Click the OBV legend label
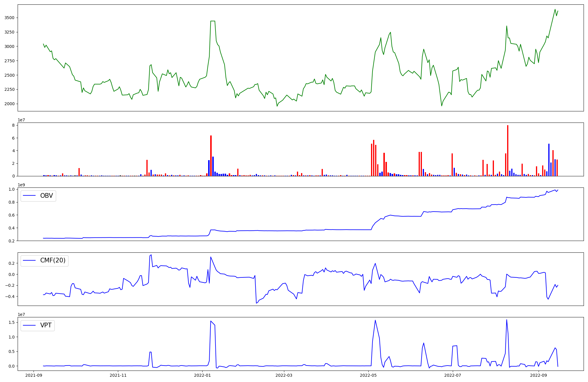588x382 pixels. point(46,196)
